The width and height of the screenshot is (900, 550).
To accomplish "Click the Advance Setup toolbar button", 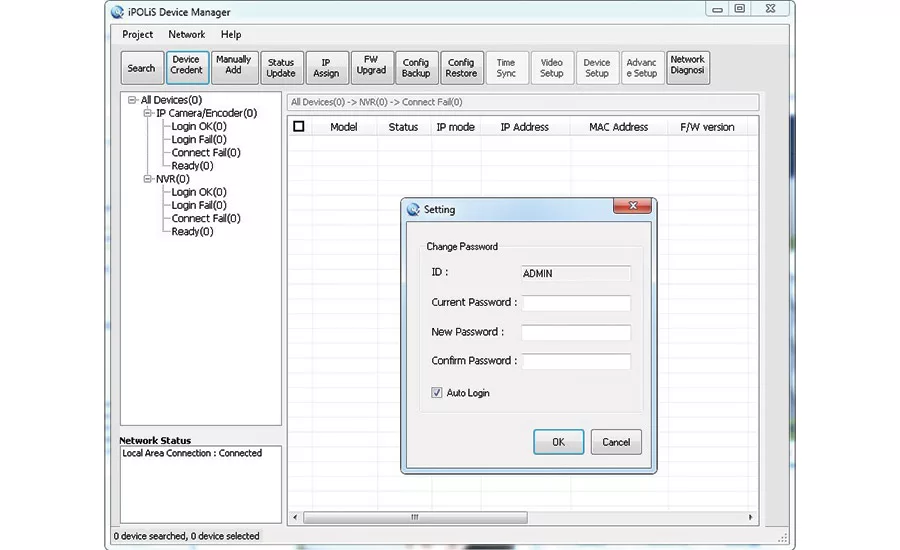I will coord(642,68).
